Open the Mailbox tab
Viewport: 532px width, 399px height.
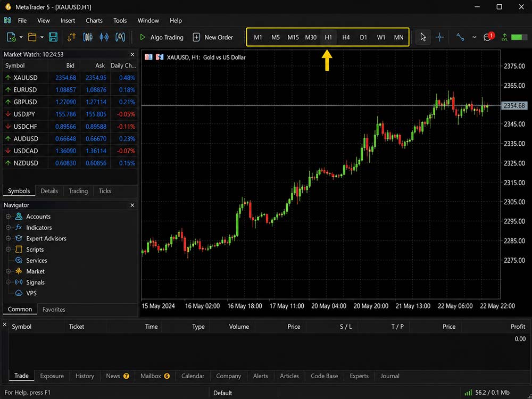click(x=155, y=376)
